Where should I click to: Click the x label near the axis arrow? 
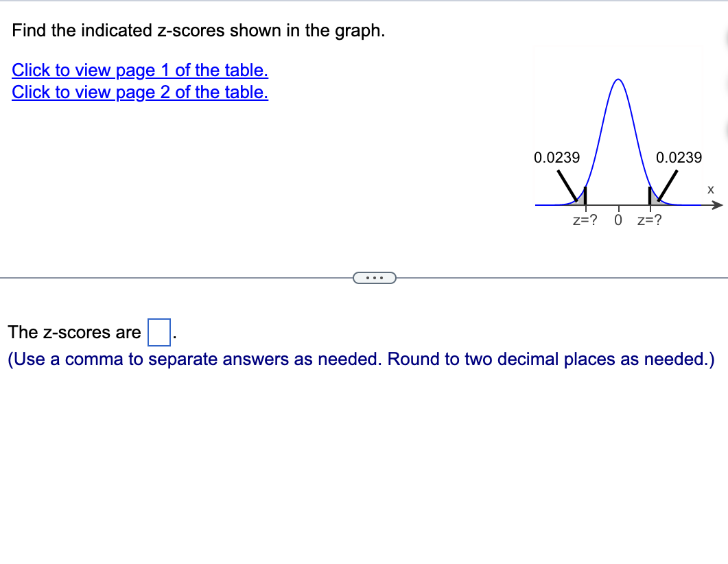point(709,189)
